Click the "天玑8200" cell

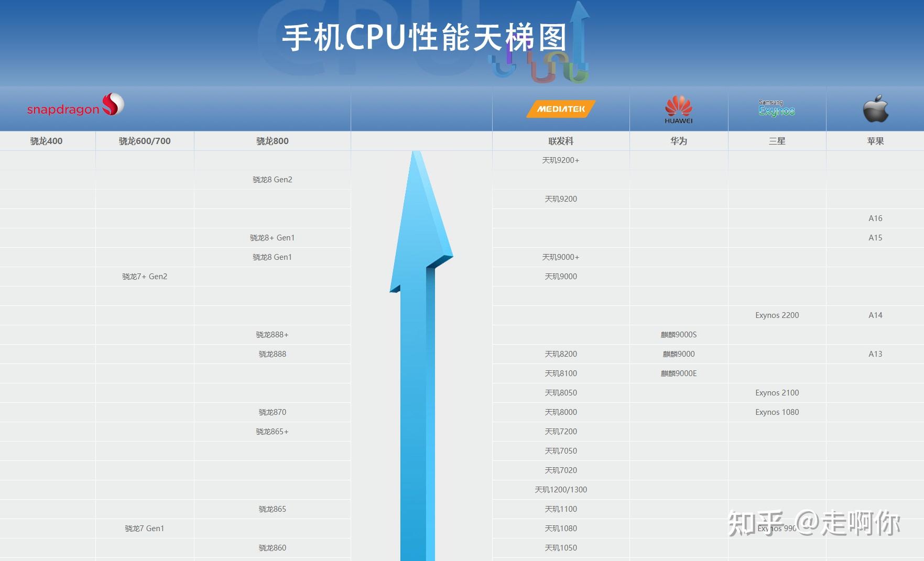pyautogui.click(x=561, y=354)
